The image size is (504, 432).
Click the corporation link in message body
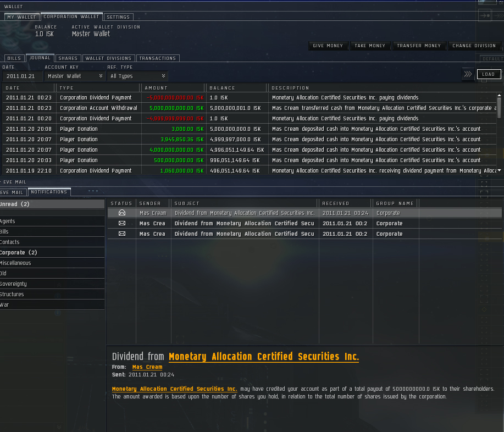coord(175,389)
